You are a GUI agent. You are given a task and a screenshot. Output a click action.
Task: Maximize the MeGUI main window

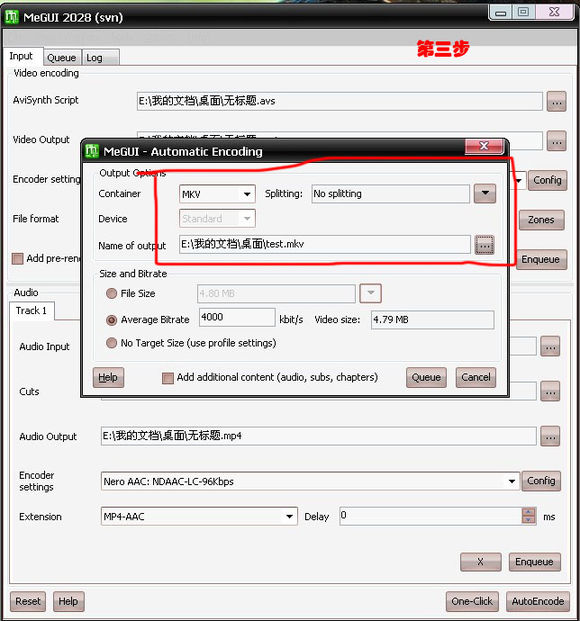(523, 12)
